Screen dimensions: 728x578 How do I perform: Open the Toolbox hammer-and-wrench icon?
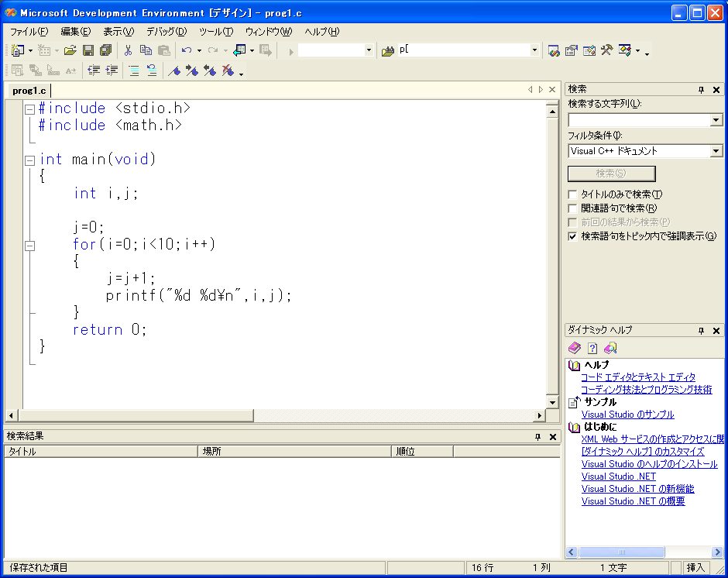point(607,50)
